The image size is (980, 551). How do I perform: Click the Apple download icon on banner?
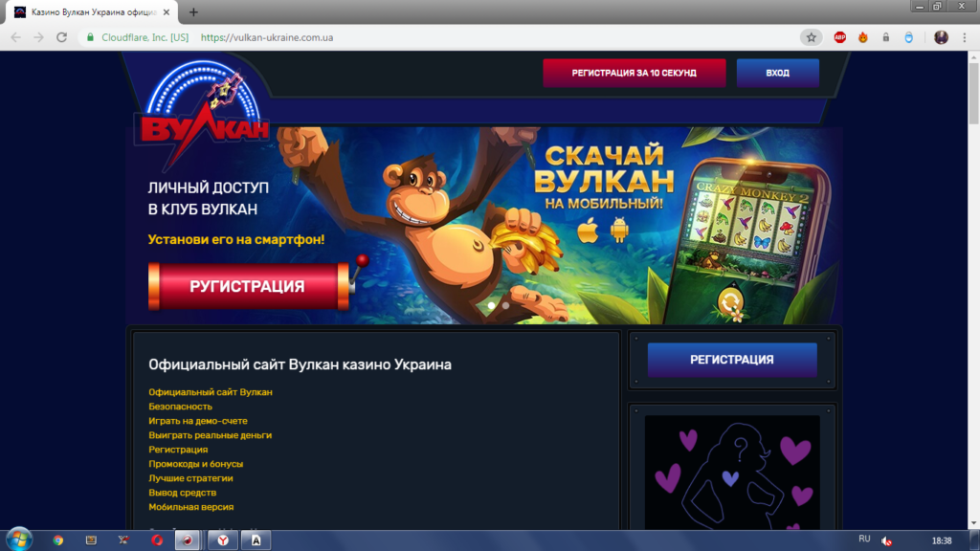point(588,231)
